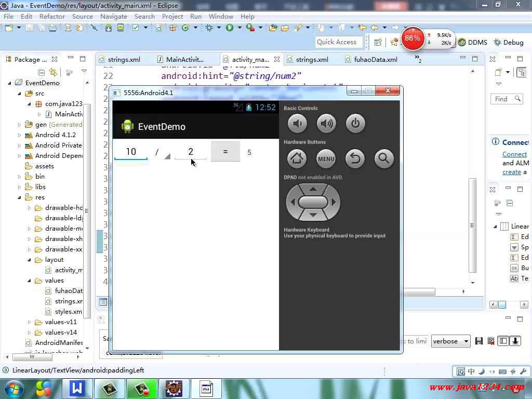This screenshot has height=399, width=532.
Task: Click the Save toolbar icon
Action: (29, 28)
